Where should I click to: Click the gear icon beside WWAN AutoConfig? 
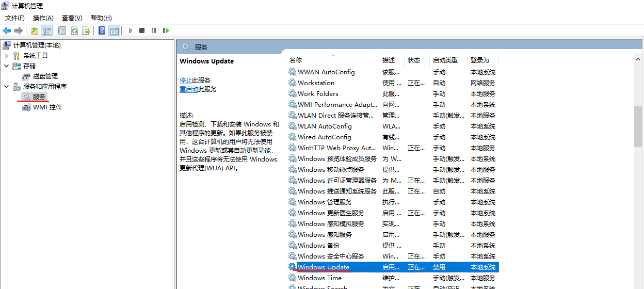(x=293, y=72)
